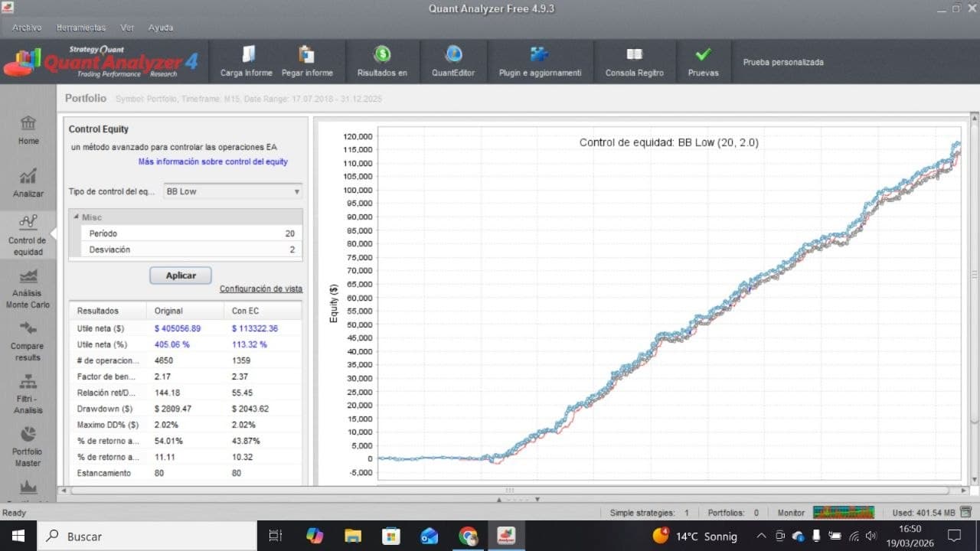Viewport: 980px width, 551px height.
Task: Click the weather 14°C Sonnig widget
Action: pos(695,536)
